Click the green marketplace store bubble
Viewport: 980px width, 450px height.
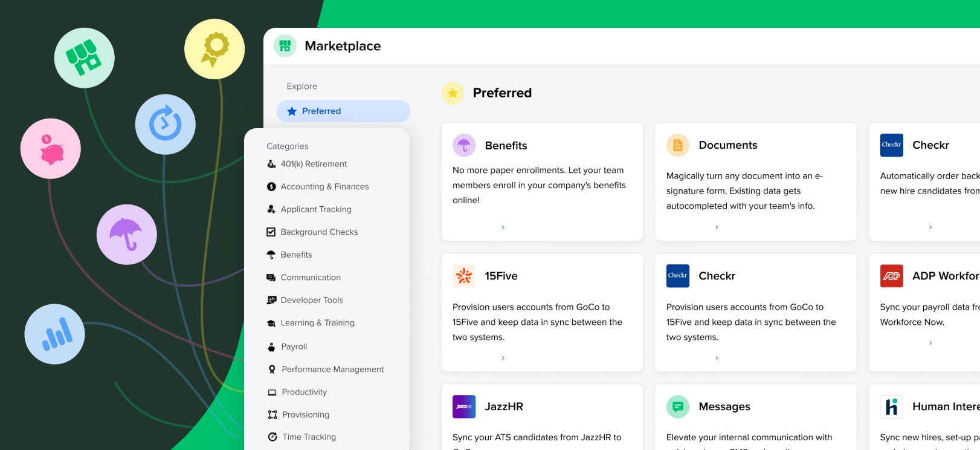(85, 58)
